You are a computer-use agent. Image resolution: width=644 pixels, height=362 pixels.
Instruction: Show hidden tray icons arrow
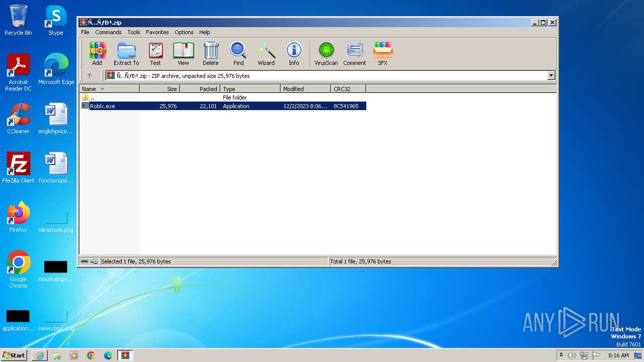tap(561, 355)
